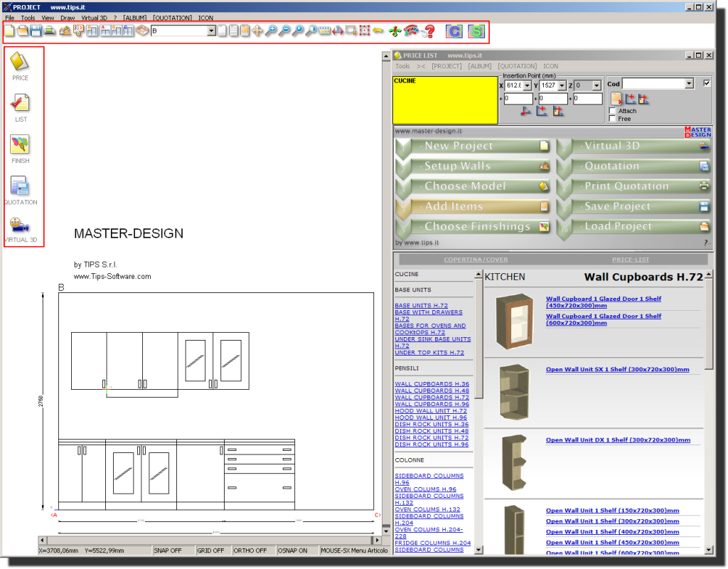Click the Print toolbar icon
Viewport: 728px width, 569px height.
[x=49, y=31]
